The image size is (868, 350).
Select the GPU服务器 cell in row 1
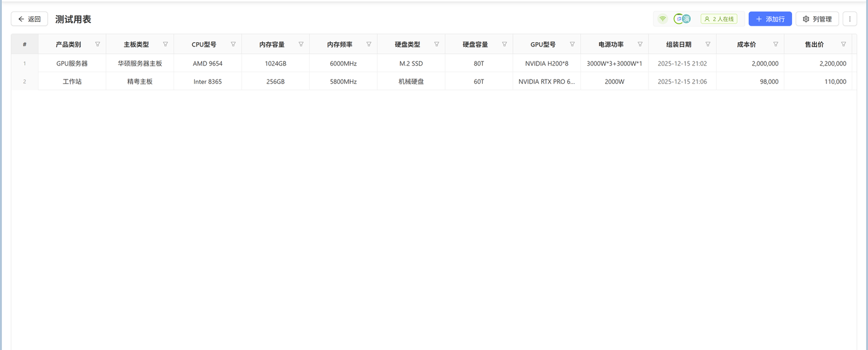coord(72,63)
